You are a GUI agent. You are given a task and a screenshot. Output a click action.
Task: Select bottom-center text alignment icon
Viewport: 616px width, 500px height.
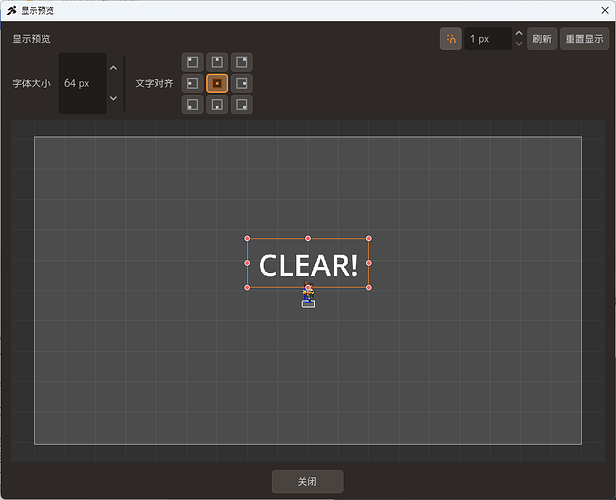click(x=217, y=104)
